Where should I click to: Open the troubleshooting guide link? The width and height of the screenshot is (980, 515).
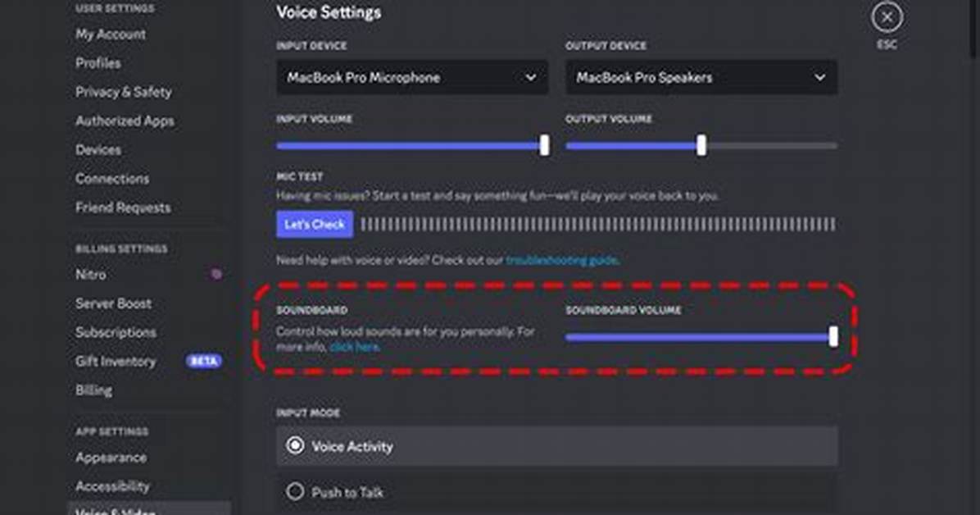pyautogui.click(x=562, y=260)
